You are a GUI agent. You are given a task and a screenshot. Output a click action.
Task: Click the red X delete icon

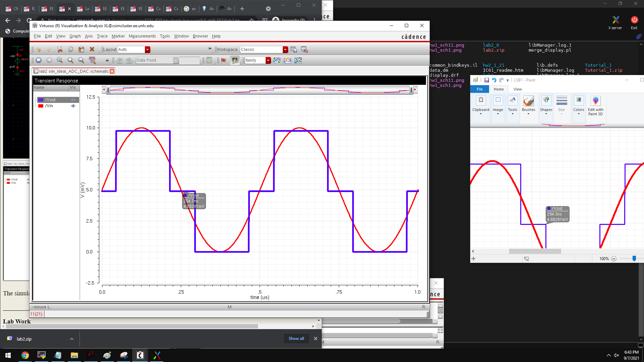click(92, 50)
